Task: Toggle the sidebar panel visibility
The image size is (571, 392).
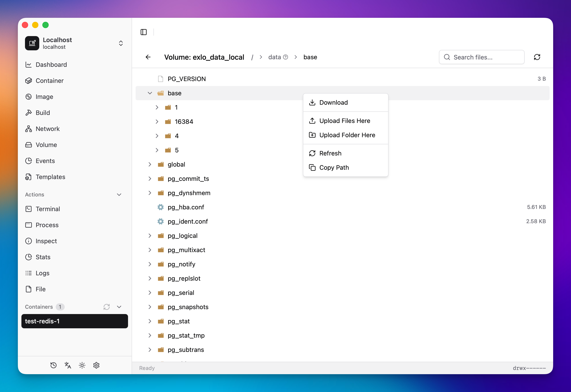Action: [x=143, y=32]
